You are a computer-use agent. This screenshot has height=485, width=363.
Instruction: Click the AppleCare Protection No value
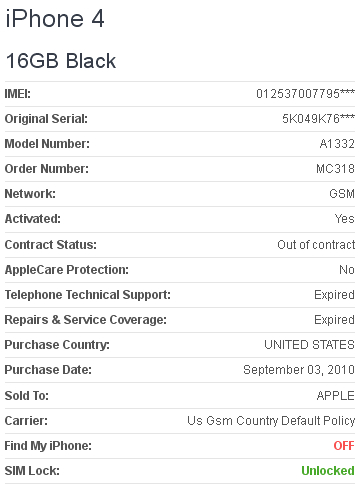click(347, 270)
